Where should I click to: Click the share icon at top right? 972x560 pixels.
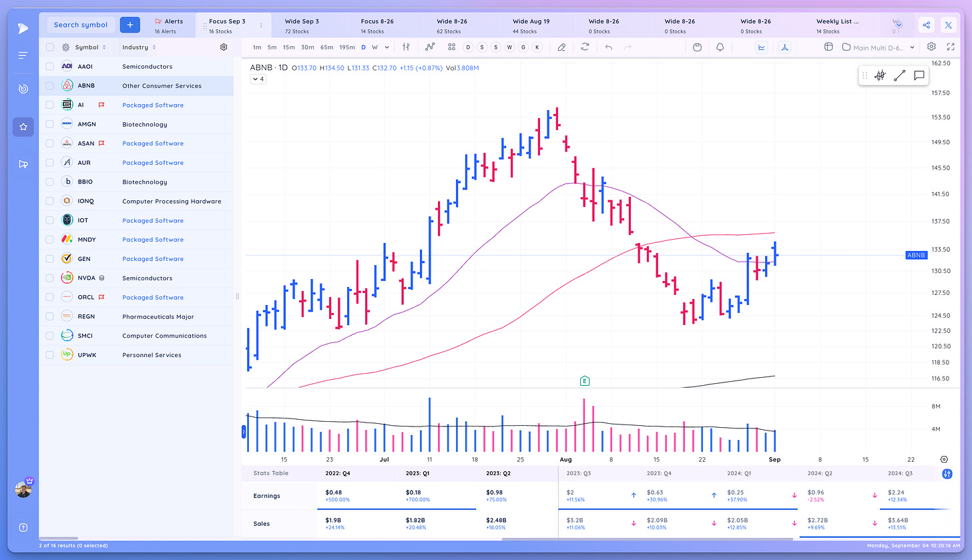point(927,25)
